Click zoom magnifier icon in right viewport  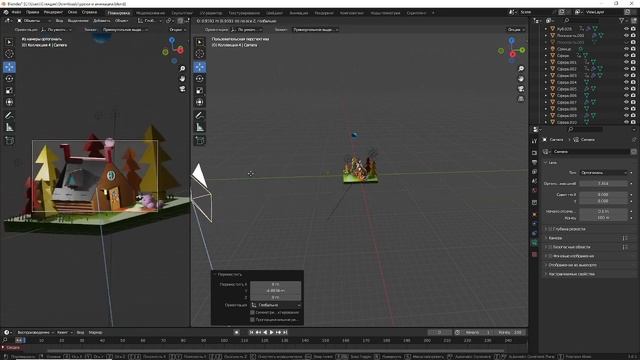(521, 69)
